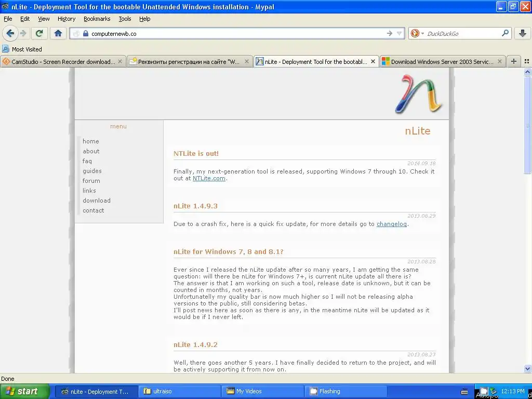Image resolution: width=532 pixels, height=399 pixels.
Task: Switch to Flashing taskbar window
Action: pos(347,391)
